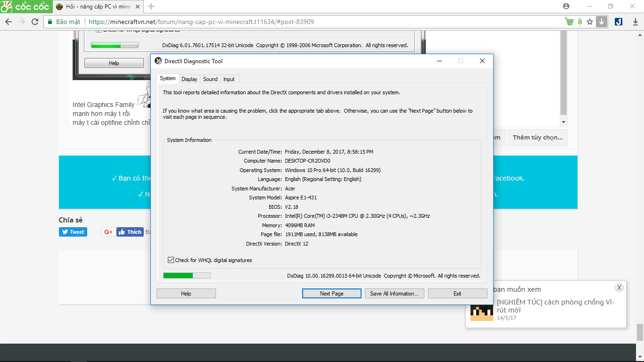Toggle the Vietnamese "à" typing icon
644x362 pixels.
pyautogui.click(x=580, y=22)
